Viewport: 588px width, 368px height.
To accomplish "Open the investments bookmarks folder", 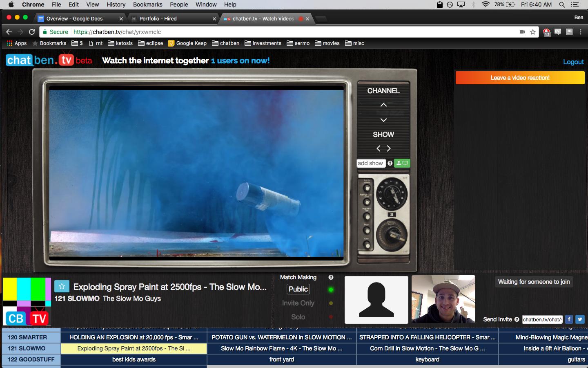I will click(x=263, y=43).
